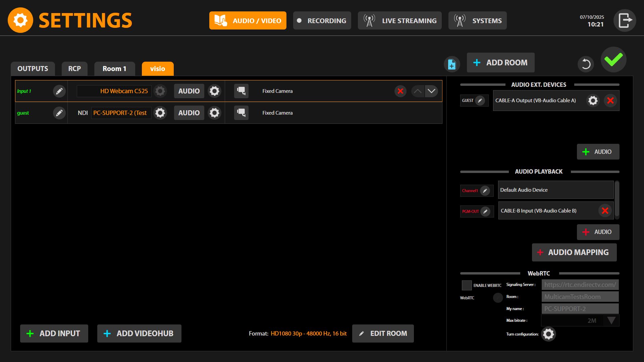Image resolution: width=644 pixels, height=362 pixels.
Task: Delete Input 1 with red X
Action: coord(400,91)
